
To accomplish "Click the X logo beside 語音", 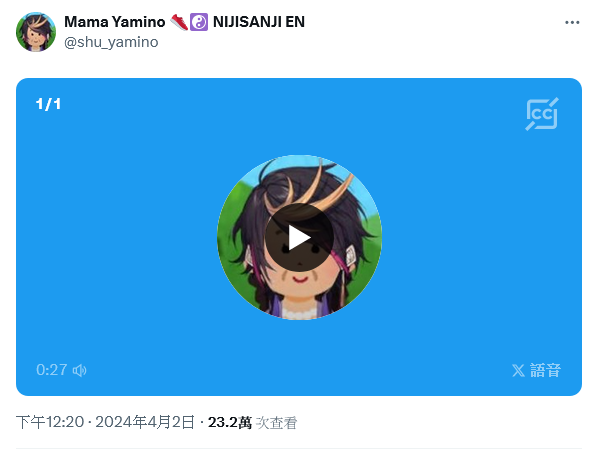I will (518, 370).
